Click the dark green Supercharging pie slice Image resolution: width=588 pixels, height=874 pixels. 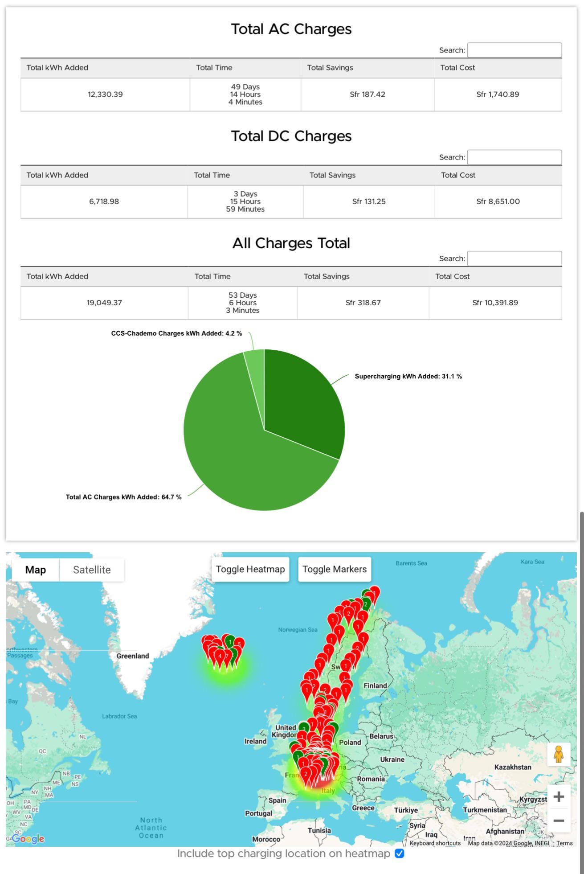click(x=303, y=401)
